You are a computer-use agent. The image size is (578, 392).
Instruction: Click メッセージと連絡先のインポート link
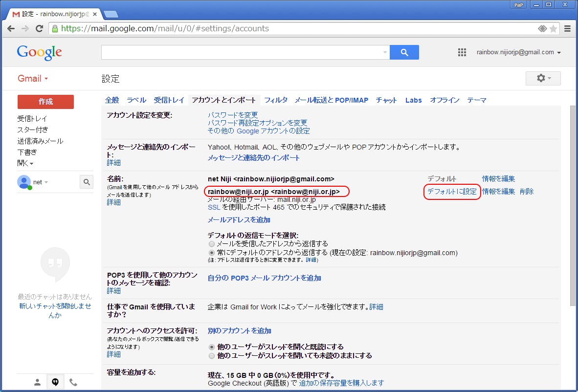[x=254, y=158]
